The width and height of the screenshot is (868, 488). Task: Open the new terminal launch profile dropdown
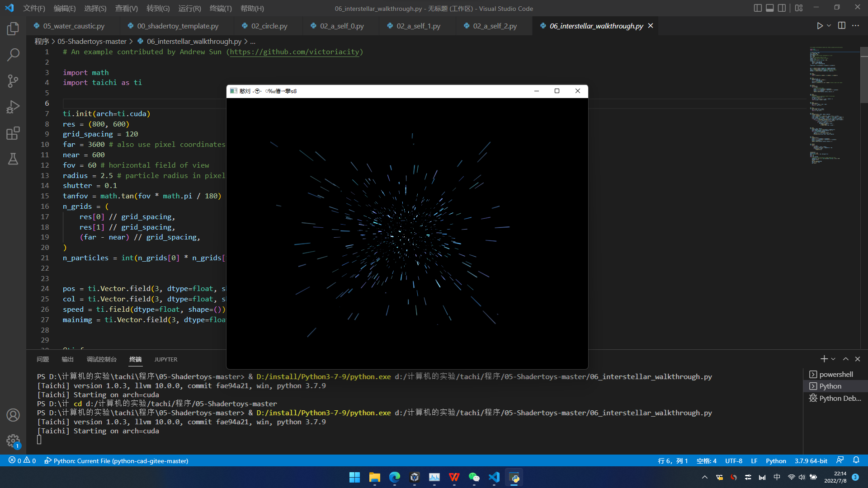click(833, 359)
